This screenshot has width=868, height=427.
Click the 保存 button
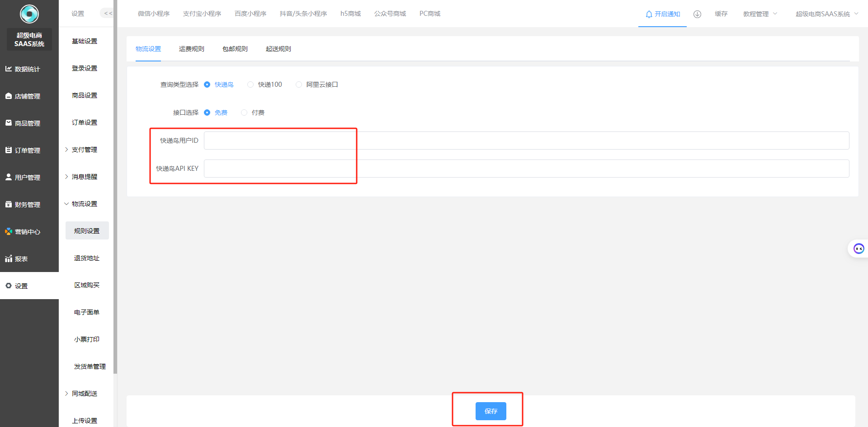click(491, 411)
